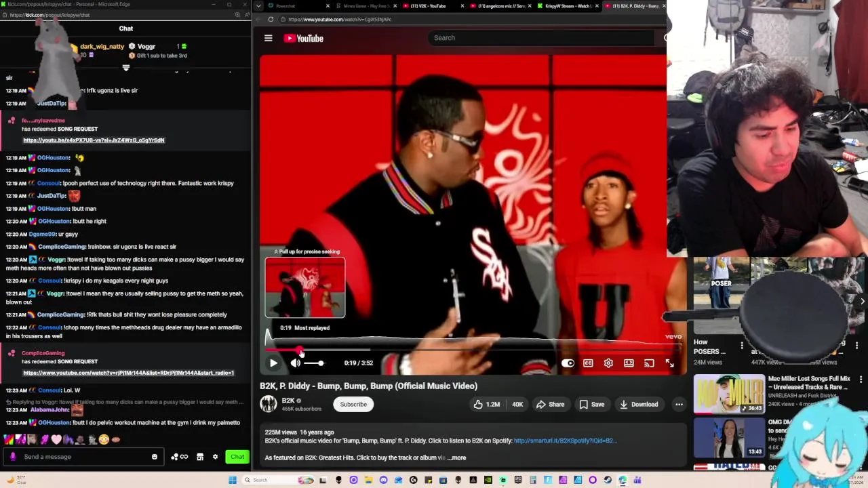Image resolution: width=868 pixels, height=488 pixels.
Task: Open CompliceGaming's YouTube song request link
Action: (x=128, y=373)
